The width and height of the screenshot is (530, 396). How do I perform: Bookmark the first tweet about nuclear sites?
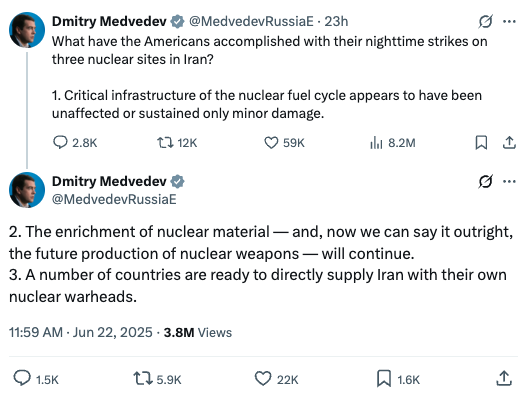click(x=481, y=143)
